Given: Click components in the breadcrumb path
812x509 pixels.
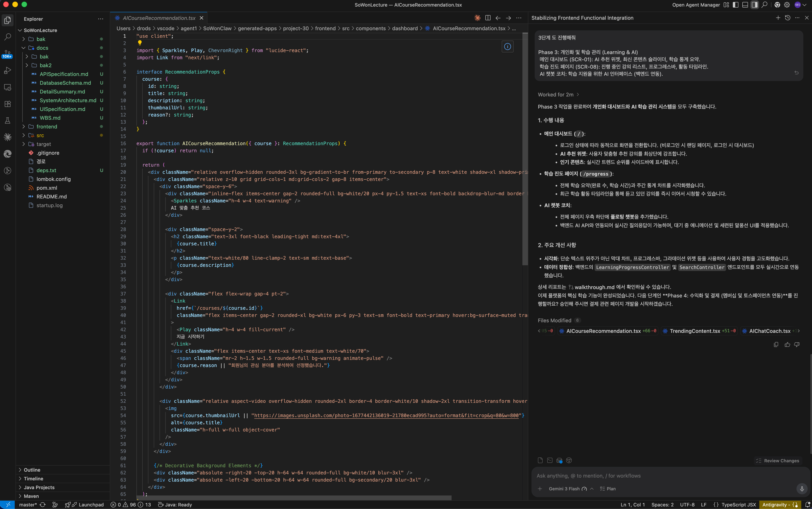Looking at the screenshot, I should pyautogui.click(x=370, y=28).
